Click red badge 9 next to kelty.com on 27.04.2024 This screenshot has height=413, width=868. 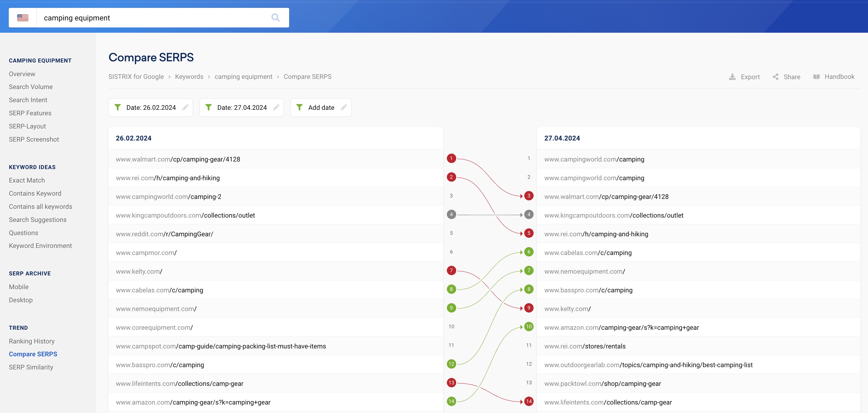click(529, 308)
